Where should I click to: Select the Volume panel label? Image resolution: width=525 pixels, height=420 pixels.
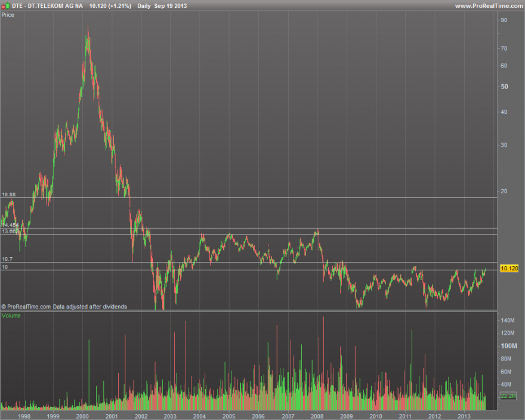[11, 316]
